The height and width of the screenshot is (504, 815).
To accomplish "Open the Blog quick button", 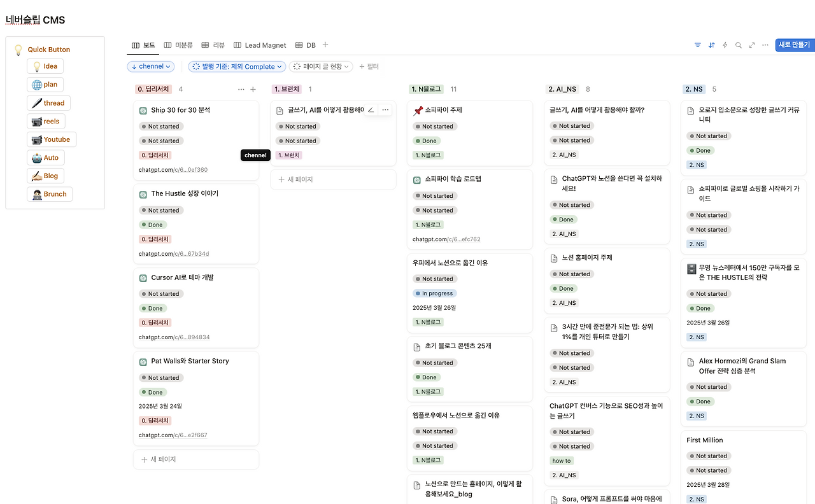I will tap(45, 176).
